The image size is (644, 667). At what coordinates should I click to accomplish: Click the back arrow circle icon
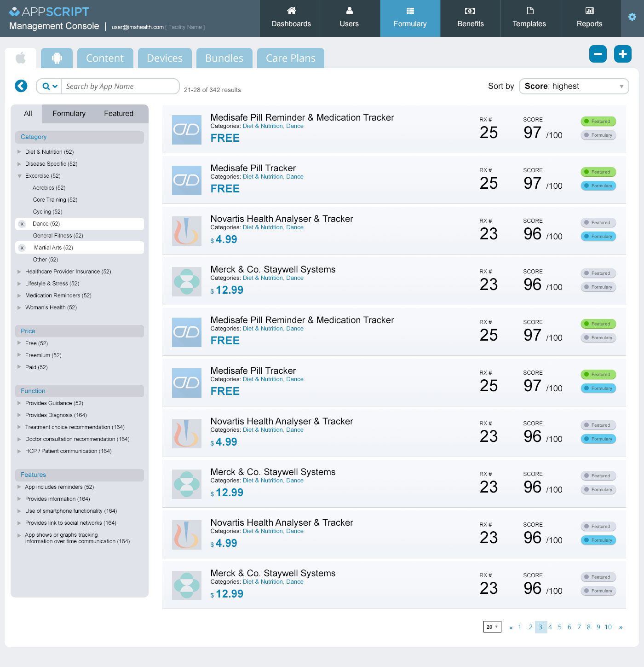(x=21, y=86)
